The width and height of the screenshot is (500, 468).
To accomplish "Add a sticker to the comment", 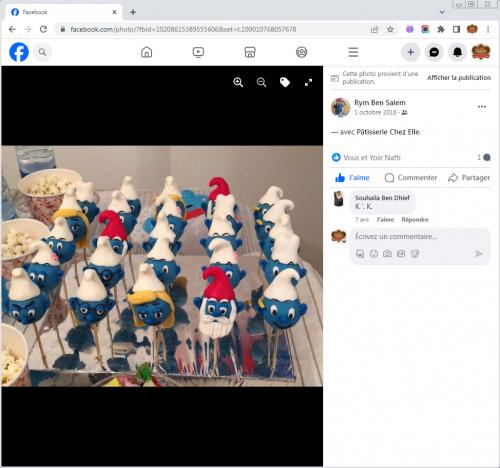I will tap(415, 254).
